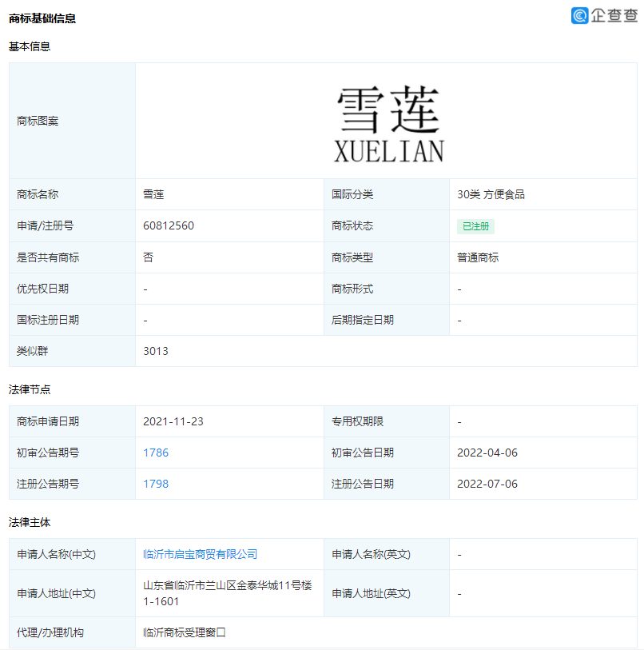Select application date 2021-11-23
The height and width of the screenshot is (650, 644).
173,421
